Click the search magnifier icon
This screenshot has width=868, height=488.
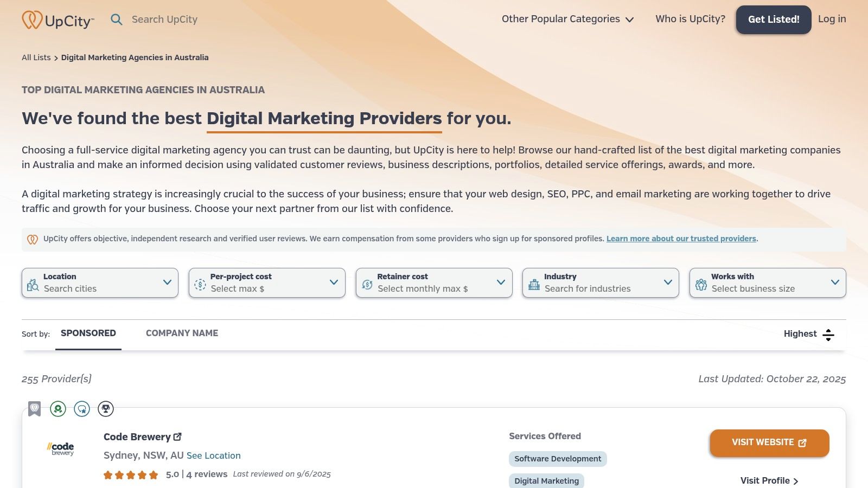(x=117, y=20)
